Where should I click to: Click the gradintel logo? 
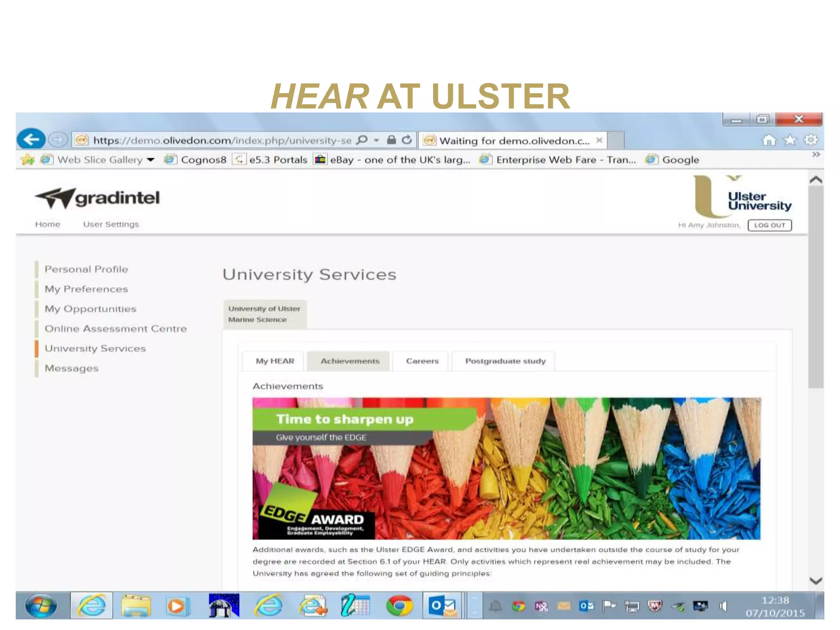pos(97,198)
